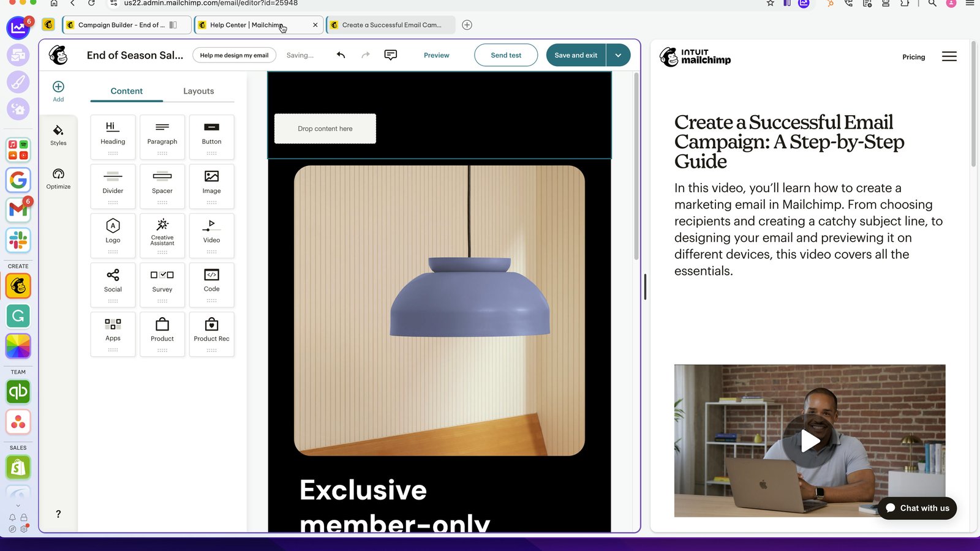The width and height of the screenshot is (980, 551).
Task: Open a new browser tab
Action: pyautogui.click(x=467, y=25)
